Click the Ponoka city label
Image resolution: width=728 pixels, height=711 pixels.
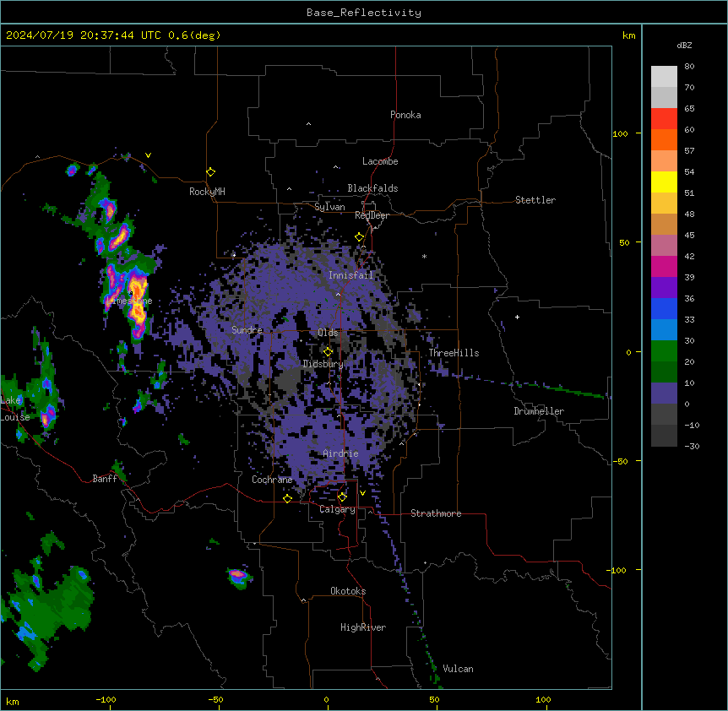pyautogui.click(x=405, y=115)
